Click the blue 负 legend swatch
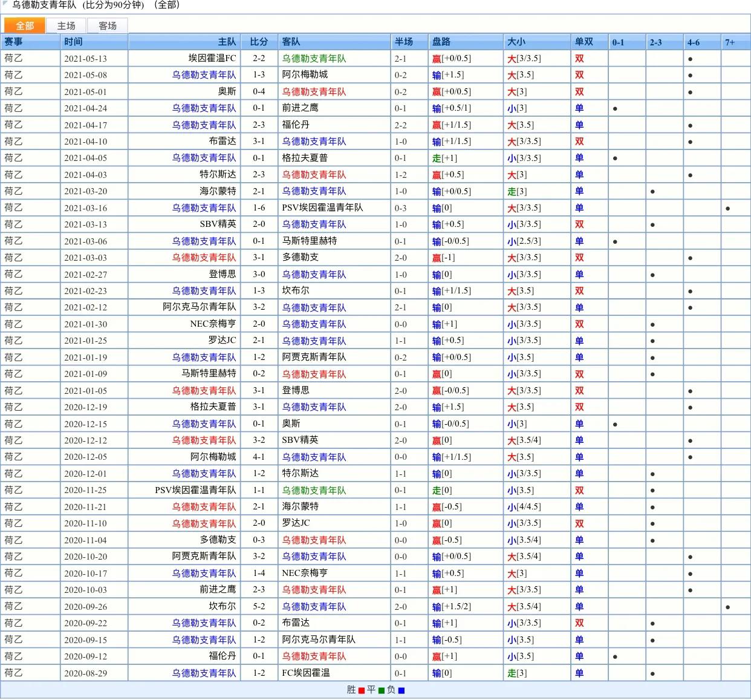The width and height of the screenshot is (751, 700). (x=402, y=690)
